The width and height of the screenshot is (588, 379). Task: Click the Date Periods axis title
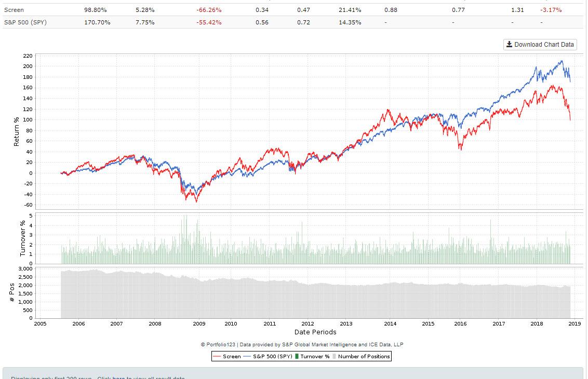click(315, 332)
